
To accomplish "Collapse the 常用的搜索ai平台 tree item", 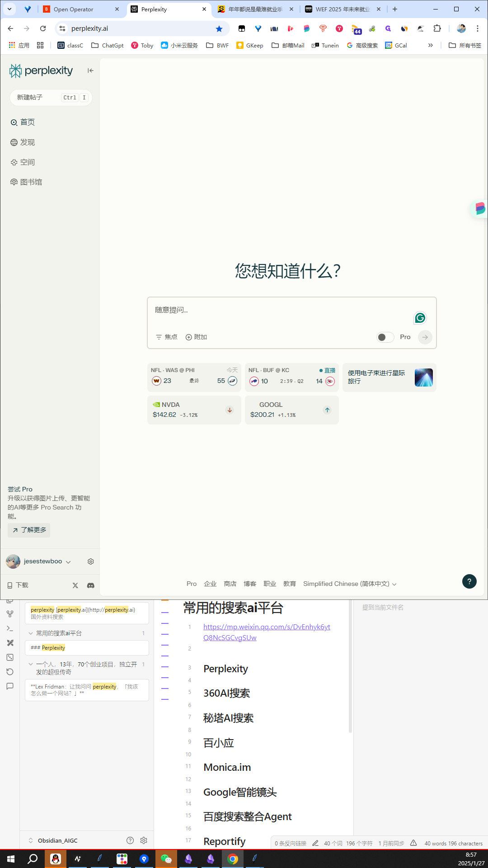I will (x=31, y=633).
